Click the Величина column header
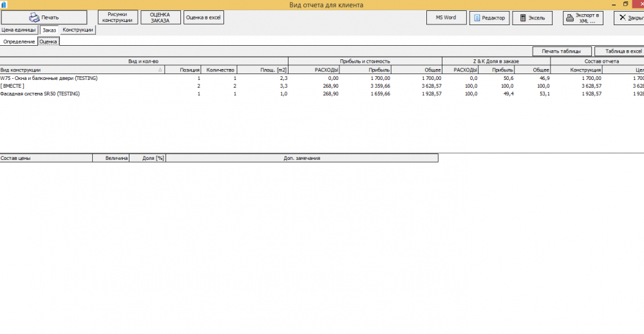 pyautogui.click(x=111, y=158)
